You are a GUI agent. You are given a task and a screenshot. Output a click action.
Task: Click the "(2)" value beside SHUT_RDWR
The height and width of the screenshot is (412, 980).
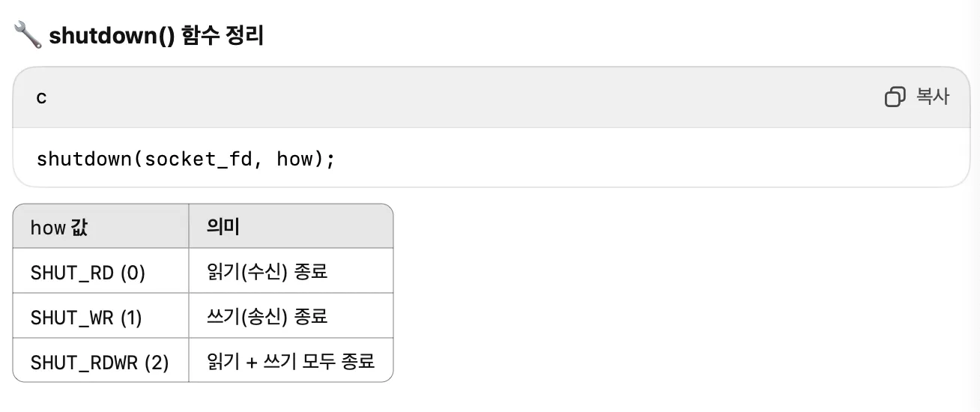156,363
